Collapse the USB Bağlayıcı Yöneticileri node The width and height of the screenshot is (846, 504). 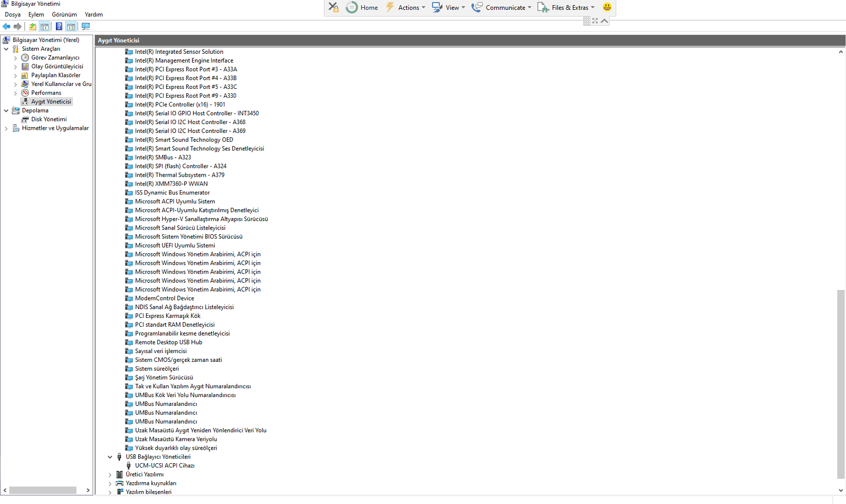tap(110, 457)
